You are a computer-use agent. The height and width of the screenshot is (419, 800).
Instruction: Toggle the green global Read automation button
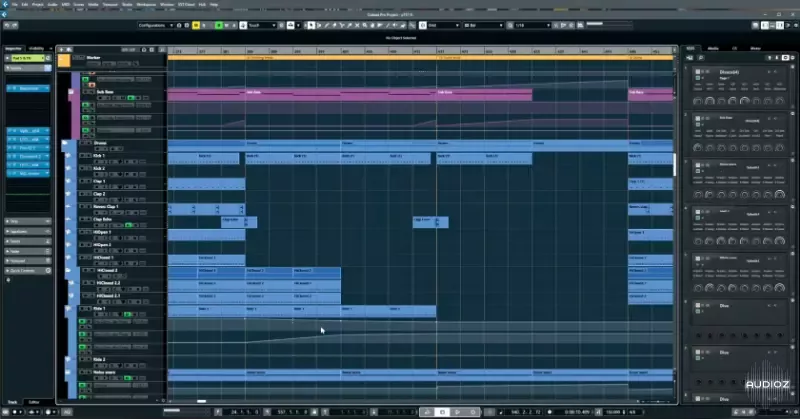pos(219,25)
